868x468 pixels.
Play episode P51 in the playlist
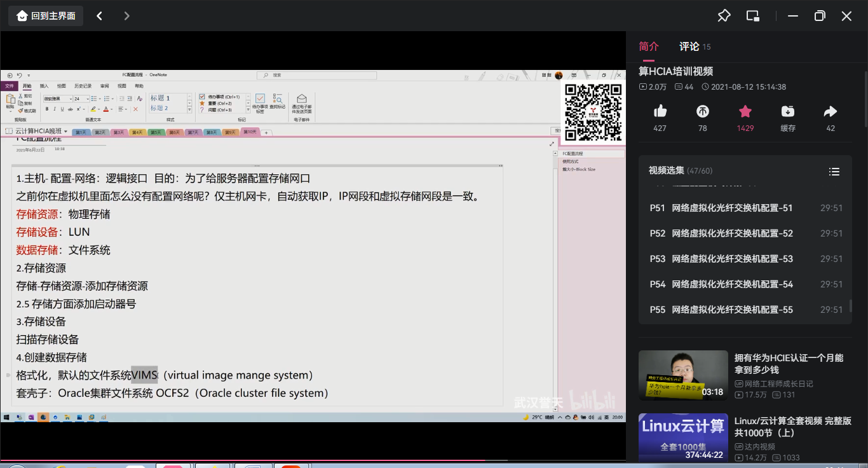(745, 208)
